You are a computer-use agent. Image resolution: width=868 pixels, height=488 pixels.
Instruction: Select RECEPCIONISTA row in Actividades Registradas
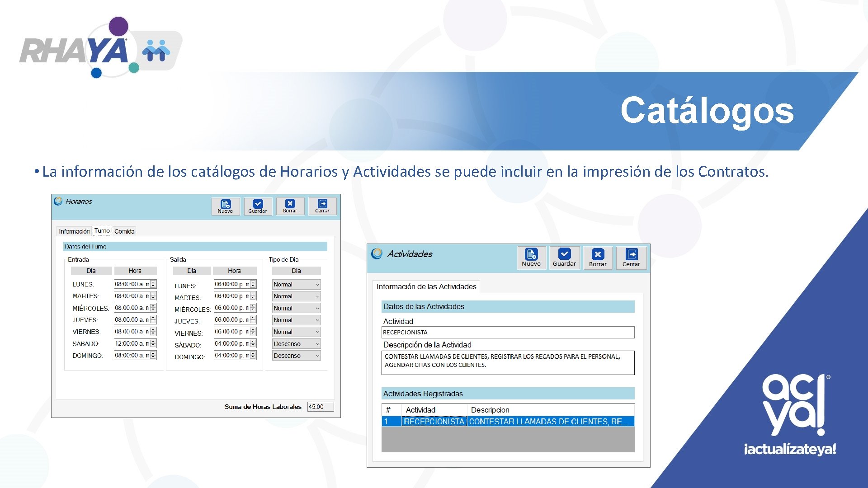(508, 421)
